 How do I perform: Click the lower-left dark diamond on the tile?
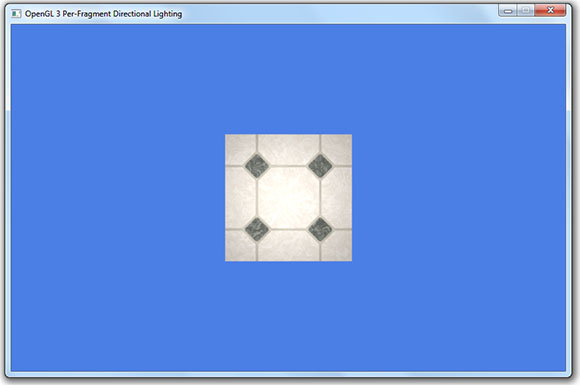pos(257,229)
